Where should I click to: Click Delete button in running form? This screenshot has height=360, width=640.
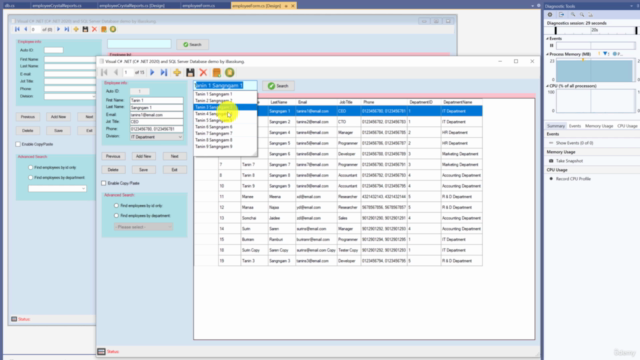pyautogui.click(x=113, y=170)
